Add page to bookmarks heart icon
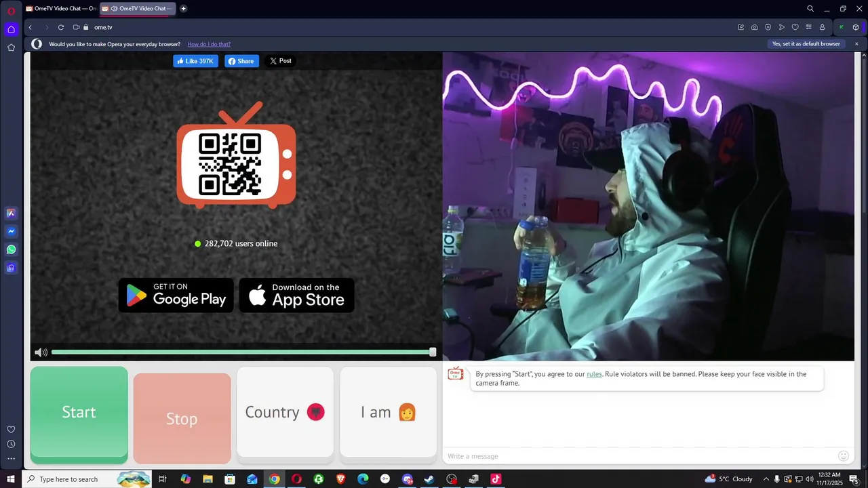This screenshot has height=488, width=868. tap(795, 27)
